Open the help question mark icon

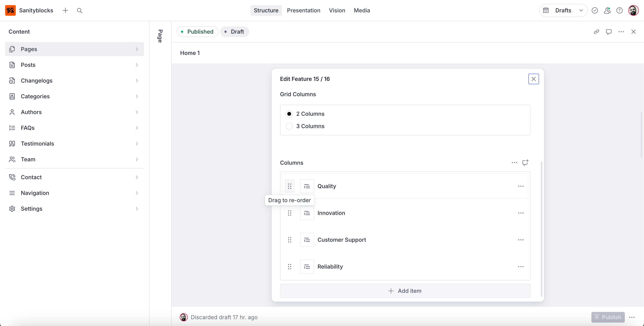(x=619, y=10)
